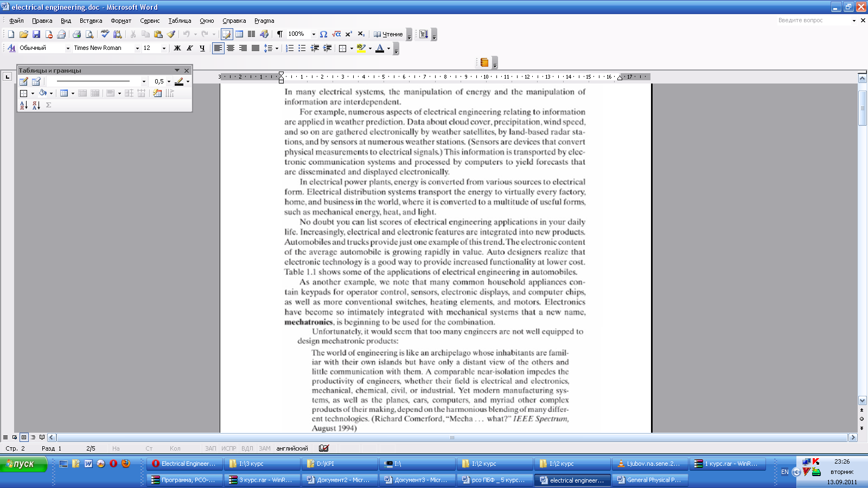Open the Формат menu
Screen dimensions: 868x488
click(121, 21)
